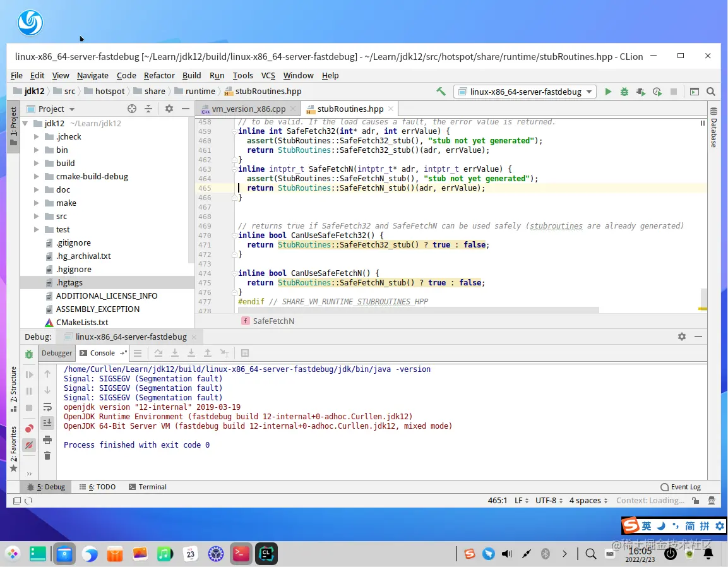Toggle Mute Breakpoints icon
Image resolution: width=728 pixels, height=567 pixels.
tap(29, 445)
